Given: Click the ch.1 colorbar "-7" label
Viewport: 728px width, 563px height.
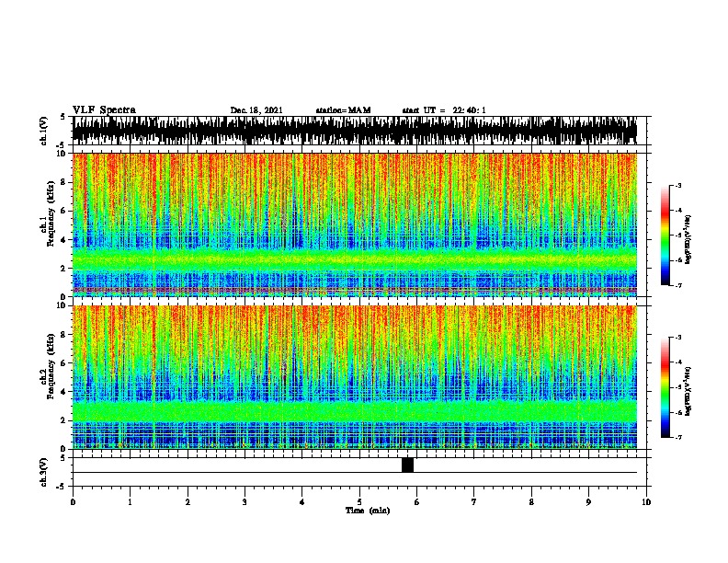Looking at the screenshot, I should pyautogui.click(x=678, y=285).
